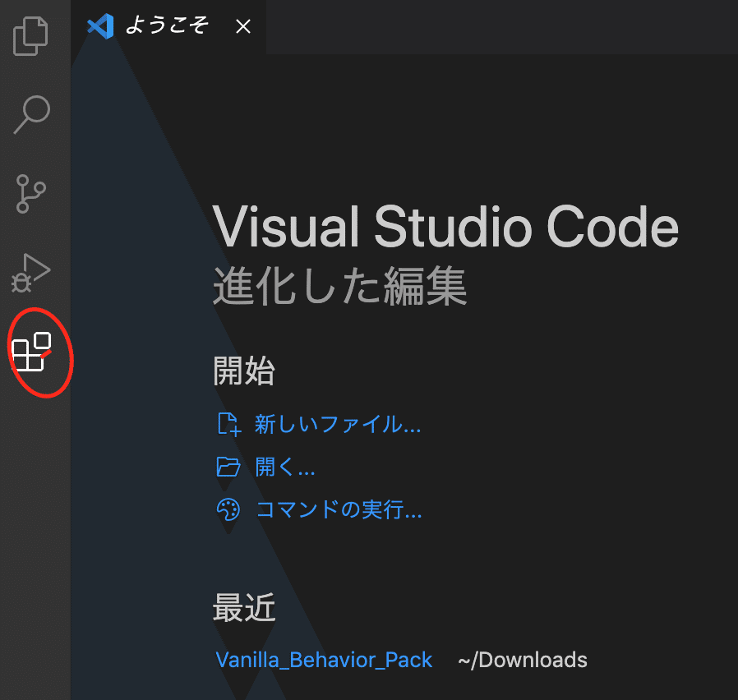Click the open folder icon beside 開く
This screenshot has height=700, width=738.
pos(228,467)
